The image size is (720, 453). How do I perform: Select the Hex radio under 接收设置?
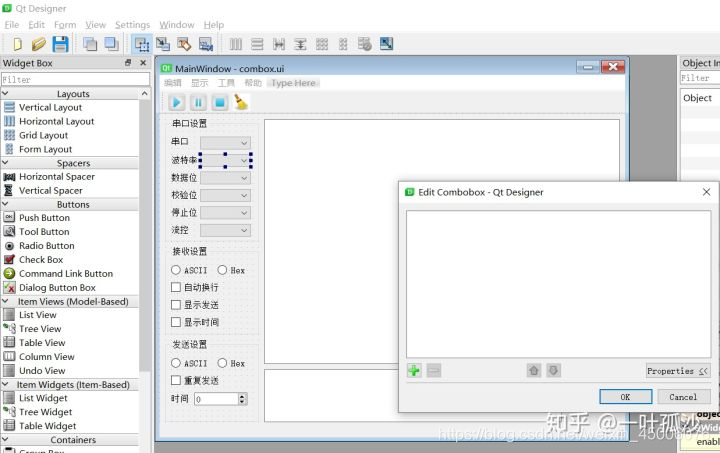[x=222, y=270]
